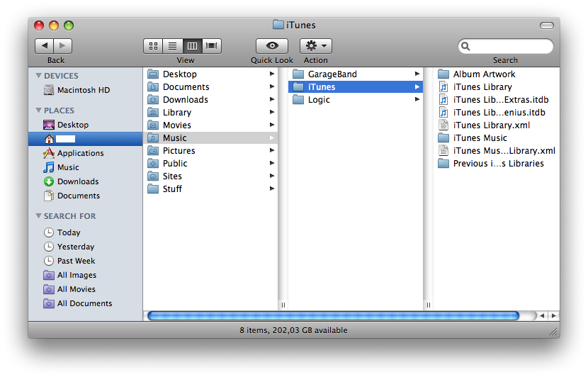
Task: Select iTunes Library.xml file
Action: pyautogui.click(x=497, y=125)
